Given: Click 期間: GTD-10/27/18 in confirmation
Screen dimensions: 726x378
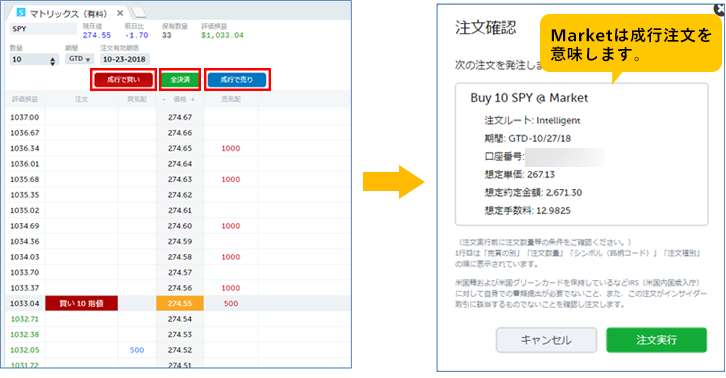Looking at the screenshot, I should pyautogui.click(x=528, y=139).
